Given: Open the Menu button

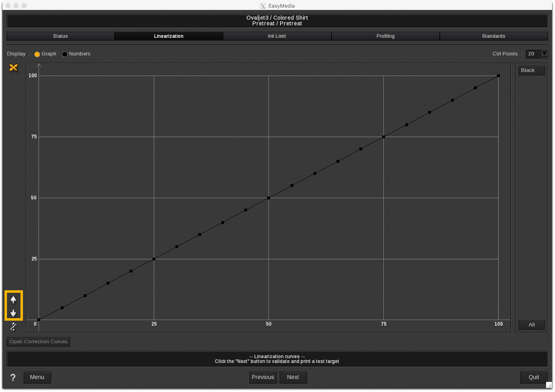Looking at the screenshot, I should (x=37, y=377).
